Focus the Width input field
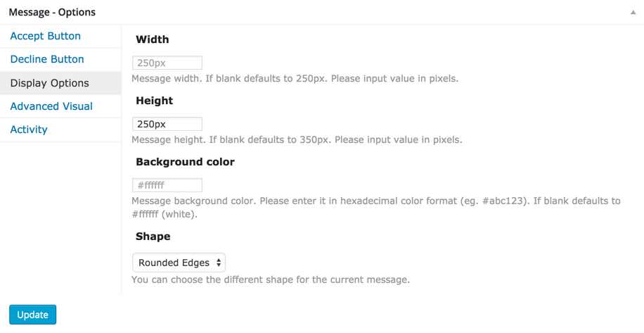The image size is (644, 333). [167, 63]
